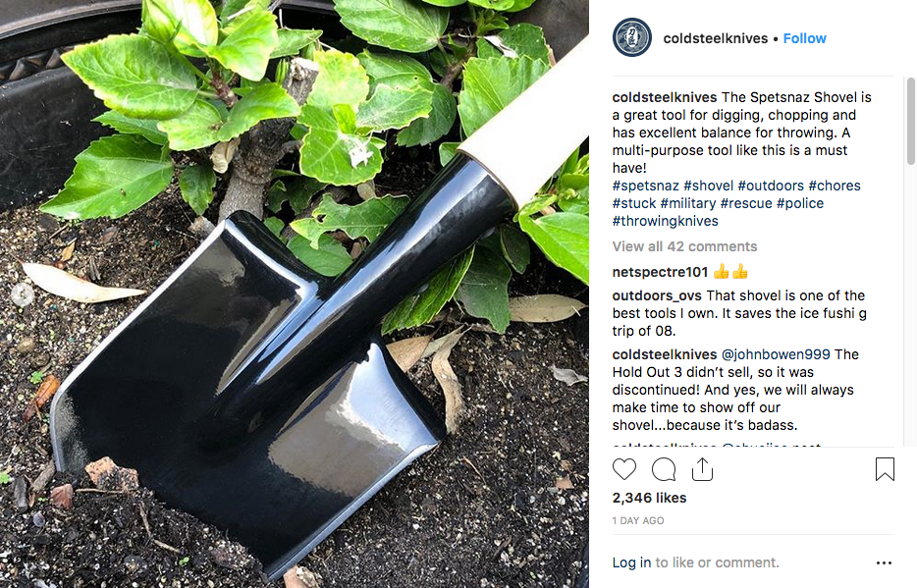
Task: Like the post with heart icon
Action: click(x=624, y=469)
